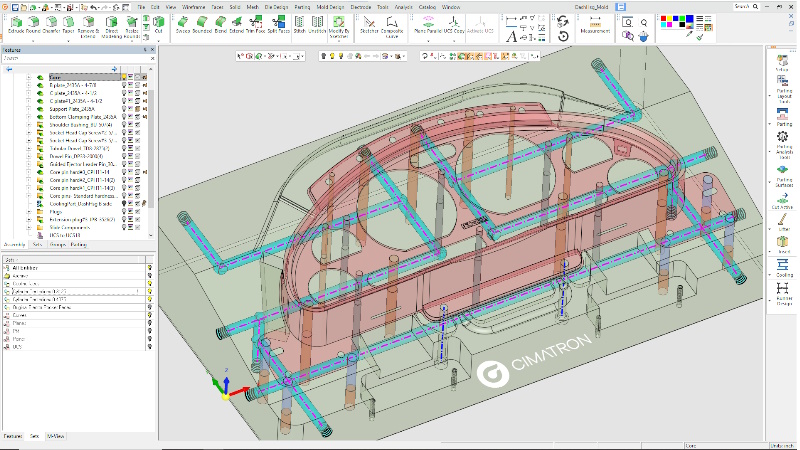Screen dimensions: 800x450
Task: Switch to the Sets tab below tree
Action: pos(37,245)
